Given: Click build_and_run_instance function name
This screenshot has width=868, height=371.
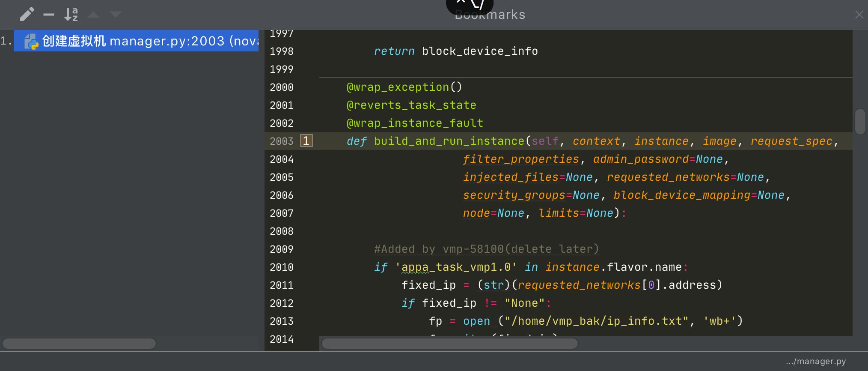Looking at the screenshot, I should 449,141.
